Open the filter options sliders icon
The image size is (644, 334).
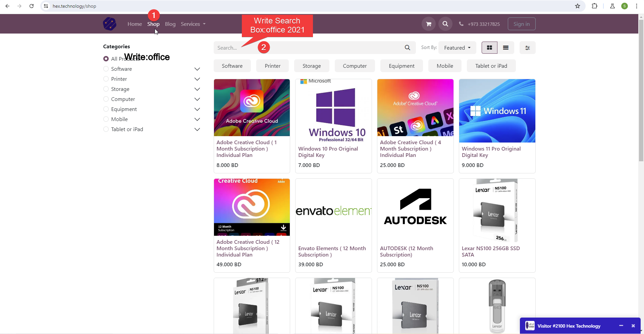(527, 48)
